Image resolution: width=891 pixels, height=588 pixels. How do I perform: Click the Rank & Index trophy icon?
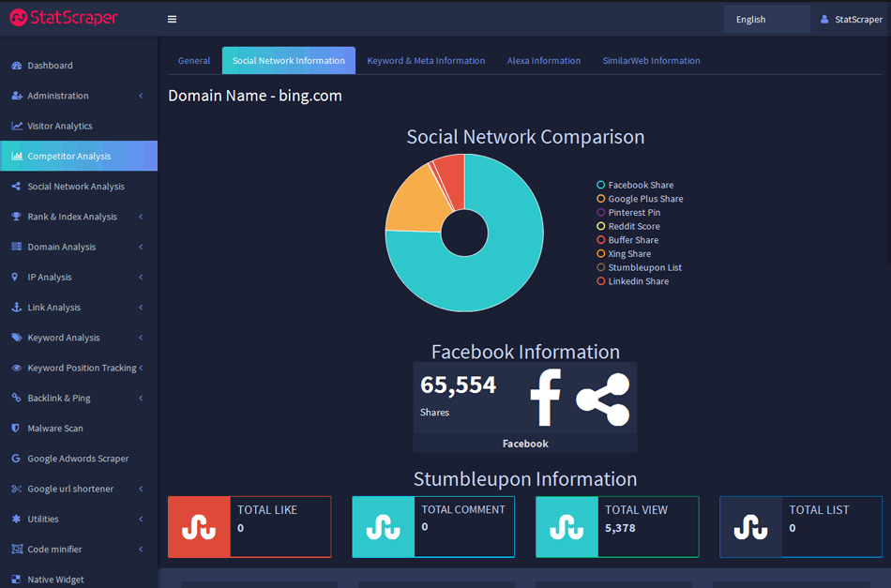pos(17,217)
